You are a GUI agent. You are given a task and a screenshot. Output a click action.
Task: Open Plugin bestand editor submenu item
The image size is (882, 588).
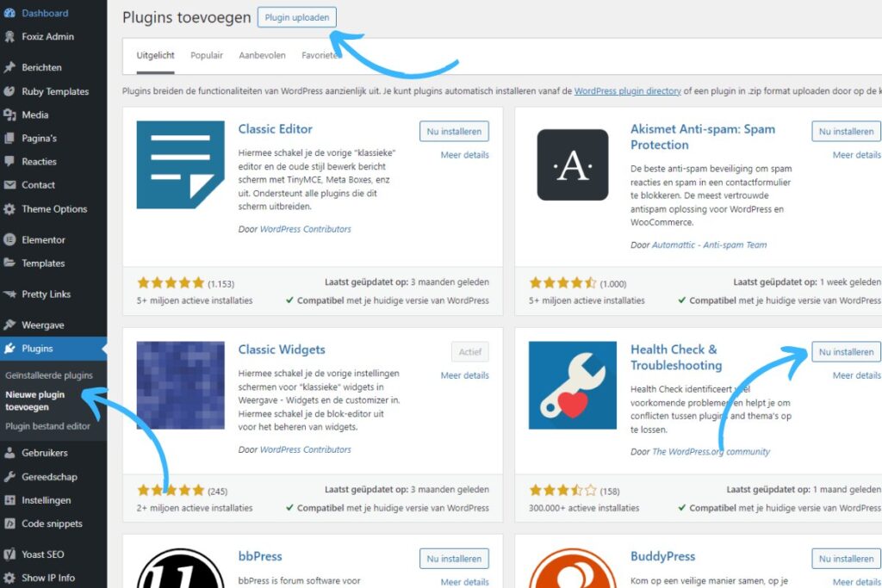[48, 426]
